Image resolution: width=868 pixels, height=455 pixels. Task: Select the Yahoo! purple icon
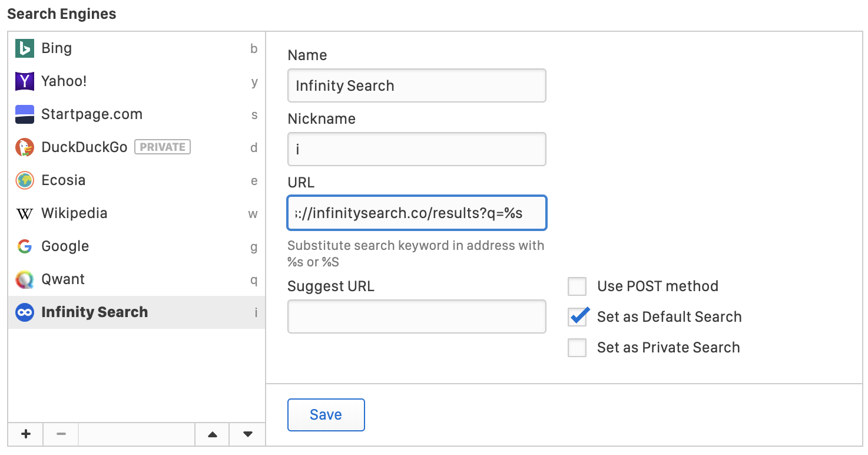(25, 81)
